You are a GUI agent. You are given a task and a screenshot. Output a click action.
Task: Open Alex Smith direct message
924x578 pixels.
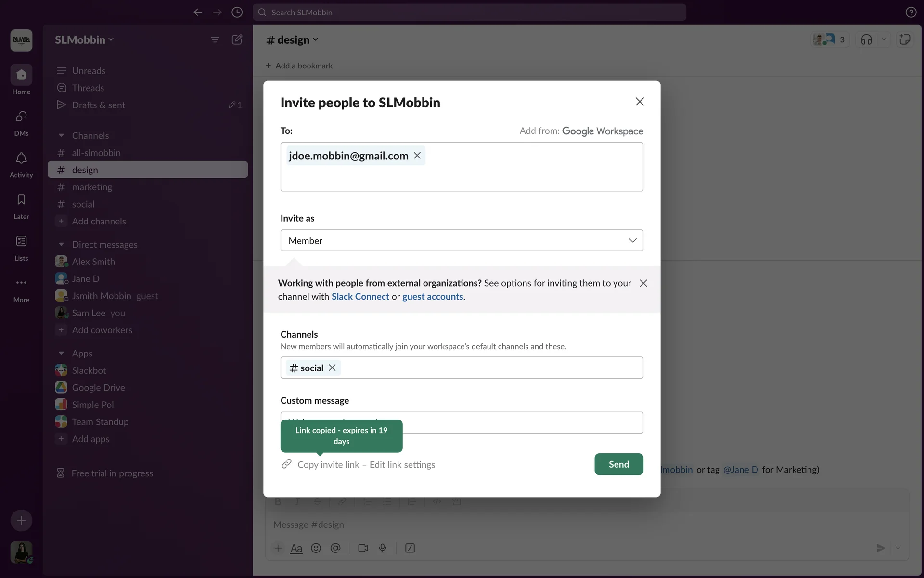[93, 262]
